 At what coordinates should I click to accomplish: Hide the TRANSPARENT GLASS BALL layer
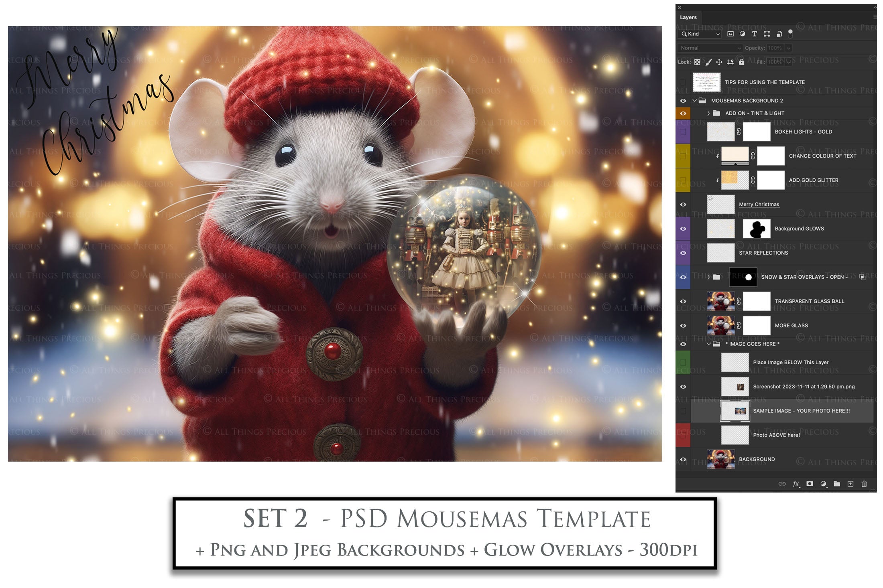684,301
